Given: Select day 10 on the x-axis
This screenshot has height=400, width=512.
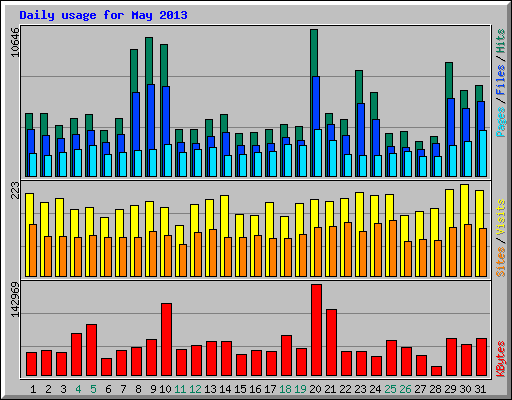Looking at the screenshot, I should (165, 389).
